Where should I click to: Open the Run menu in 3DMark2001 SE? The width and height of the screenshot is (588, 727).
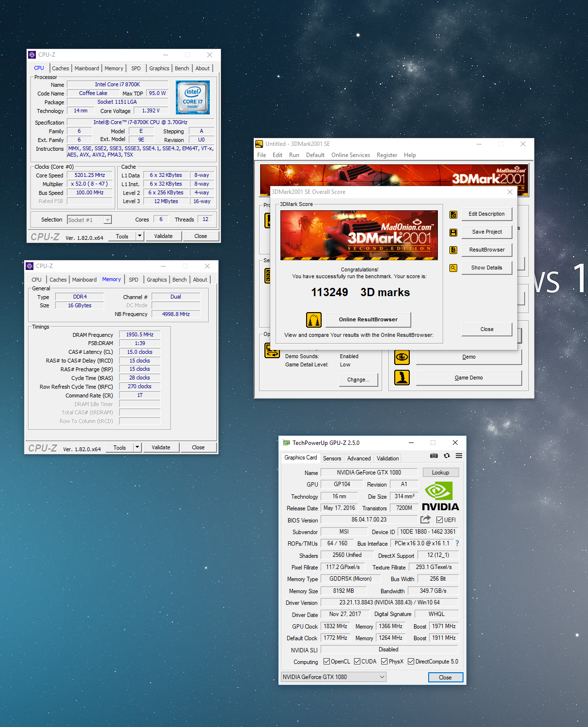click(294, 155)
